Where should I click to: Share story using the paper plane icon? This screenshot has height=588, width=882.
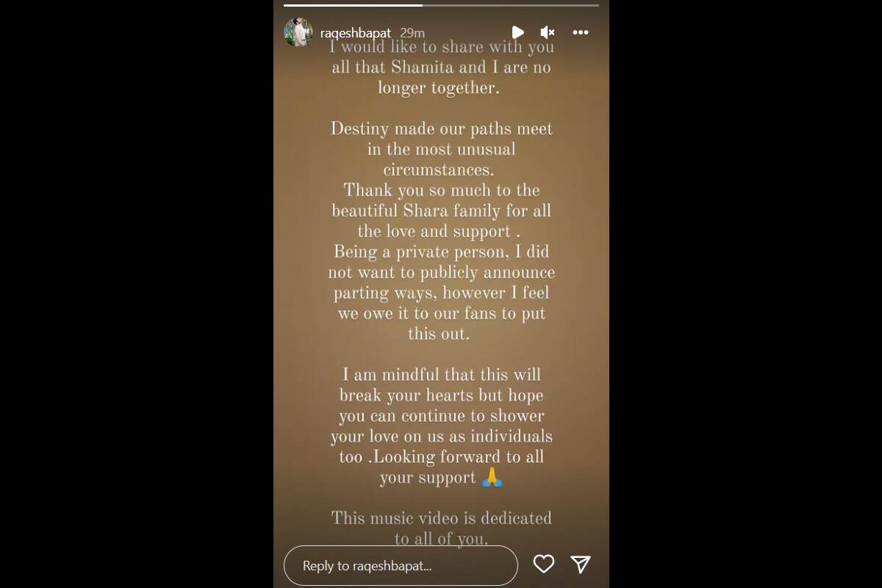tap(581, 564)
